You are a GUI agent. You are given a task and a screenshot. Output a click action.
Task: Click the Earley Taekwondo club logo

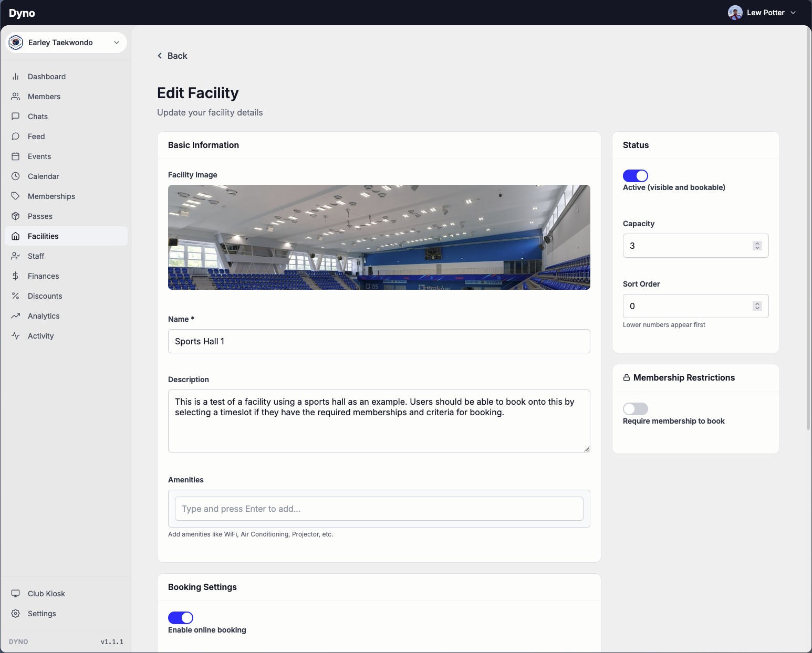16,43
